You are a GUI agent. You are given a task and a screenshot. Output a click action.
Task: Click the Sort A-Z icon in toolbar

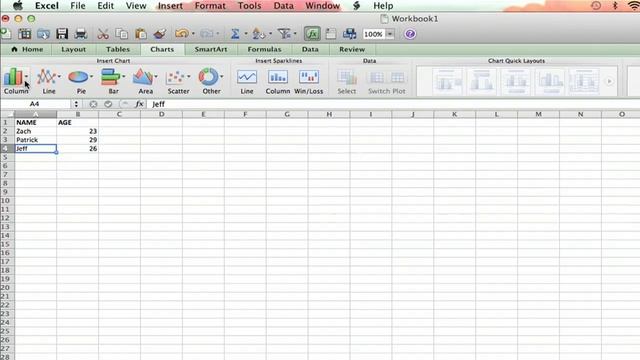tap(258, 34)
